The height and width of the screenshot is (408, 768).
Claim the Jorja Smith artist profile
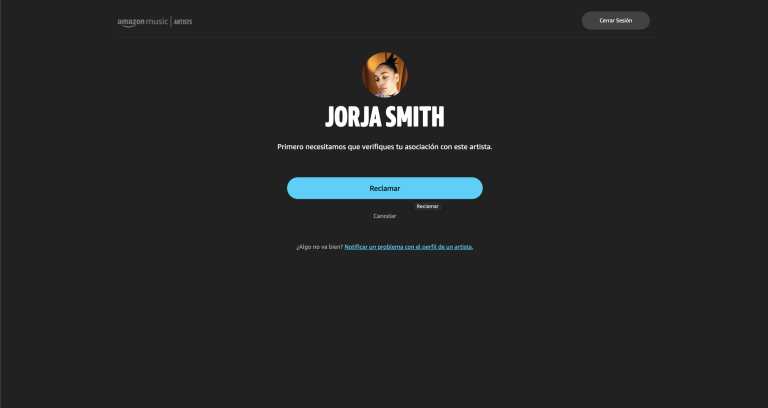point(384,188)
